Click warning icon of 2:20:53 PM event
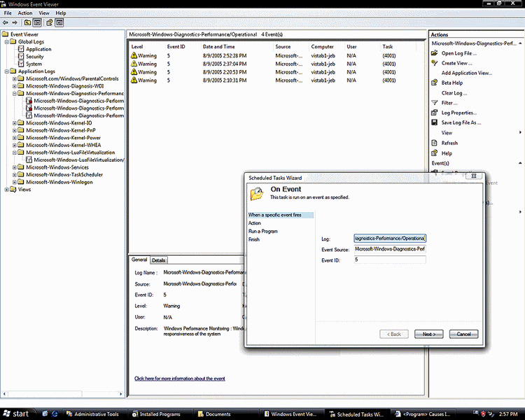 pyautogui.click(x=134, y=71)
